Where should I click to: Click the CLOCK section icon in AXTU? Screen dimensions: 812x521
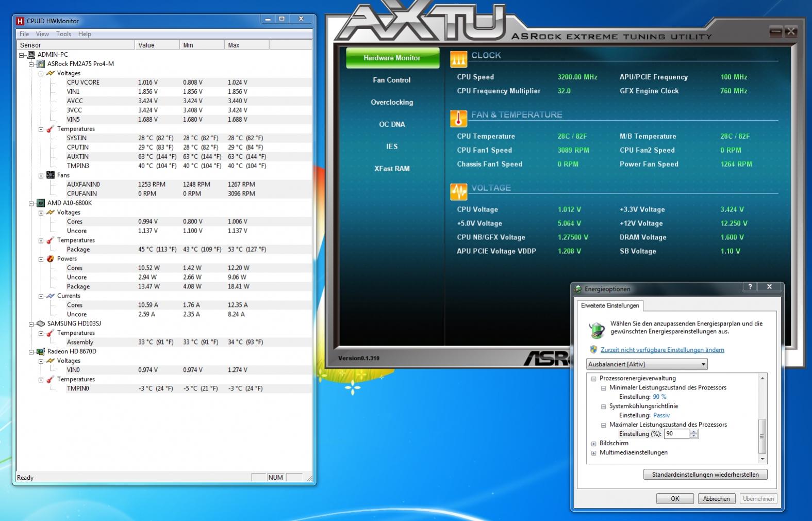(x=458, y=60)
